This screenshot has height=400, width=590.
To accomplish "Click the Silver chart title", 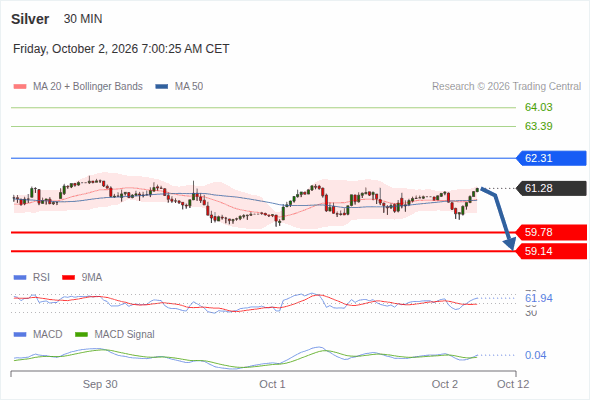I will 30,19.
